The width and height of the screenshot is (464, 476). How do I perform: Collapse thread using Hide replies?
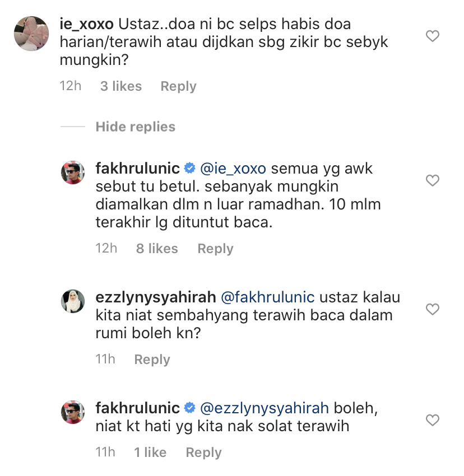point(135,127)
